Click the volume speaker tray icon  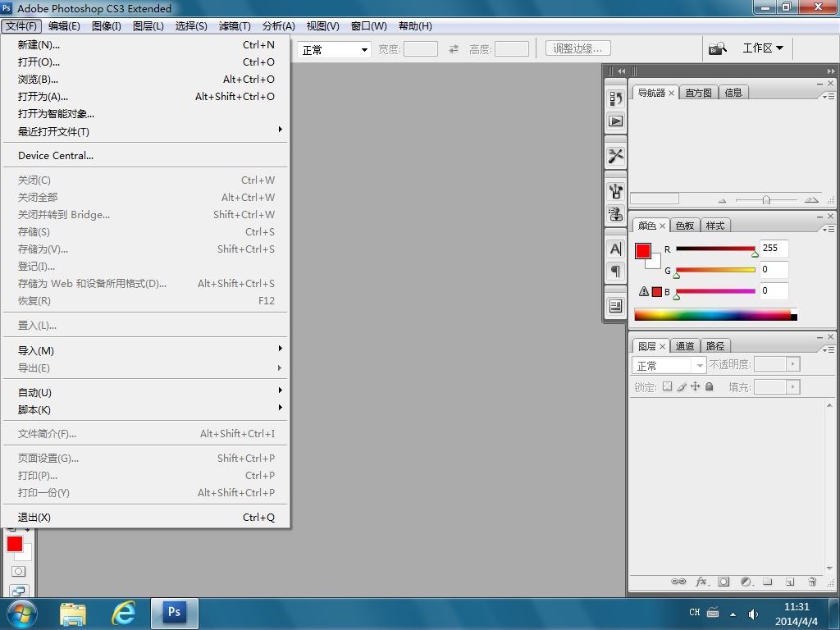tap(753, 614)
